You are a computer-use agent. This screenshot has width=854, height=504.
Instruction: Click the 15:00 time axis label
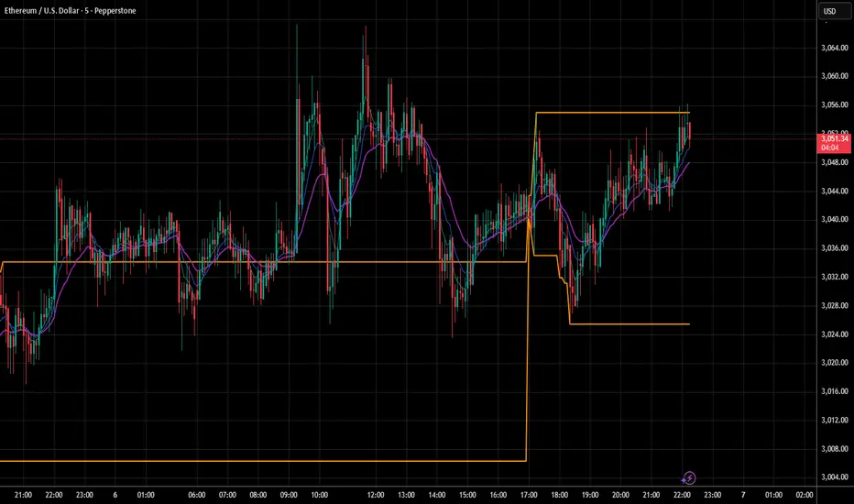pyautogui.click(x=467, y=495)
